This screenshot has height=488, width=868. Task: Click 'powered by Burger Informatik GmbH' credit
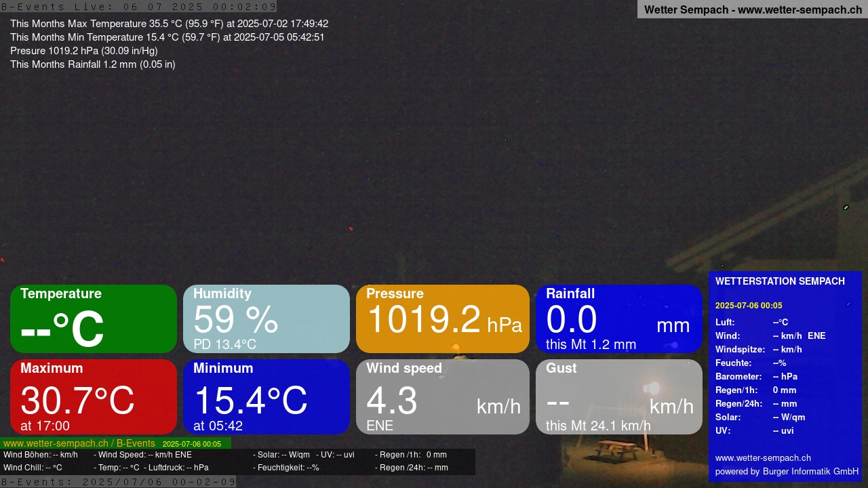(x=787, y=472)
